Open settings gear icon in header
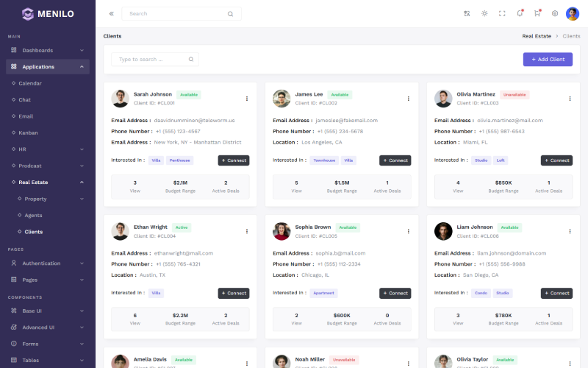Screen dimensions: 588x368 (555, 13)
